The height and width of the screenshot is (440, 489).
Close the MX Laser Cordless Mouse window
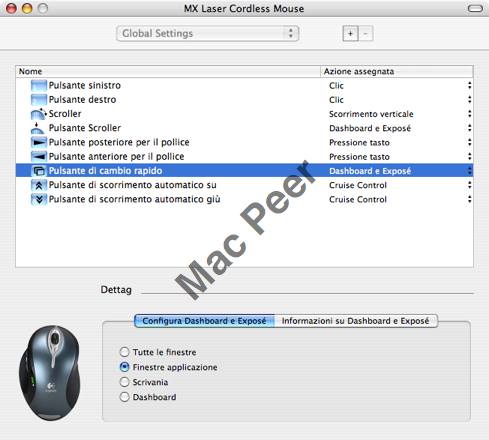(11, 8)
